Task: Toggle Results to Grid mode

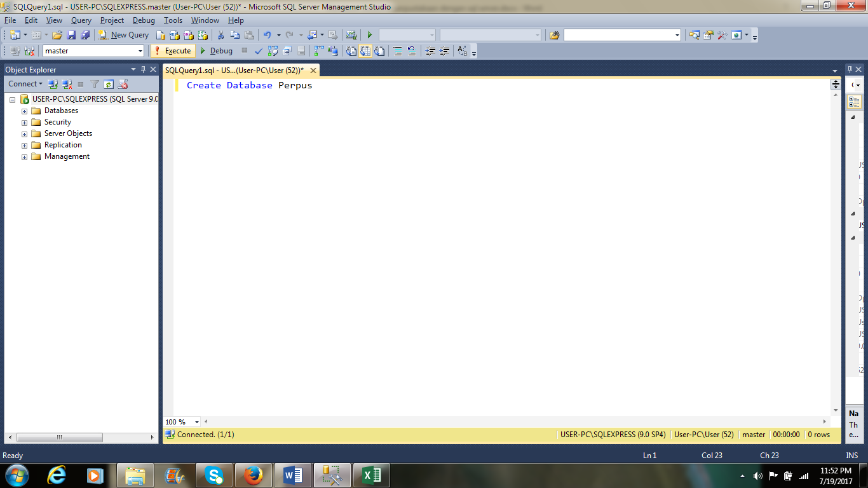Action: click(365, 51)
